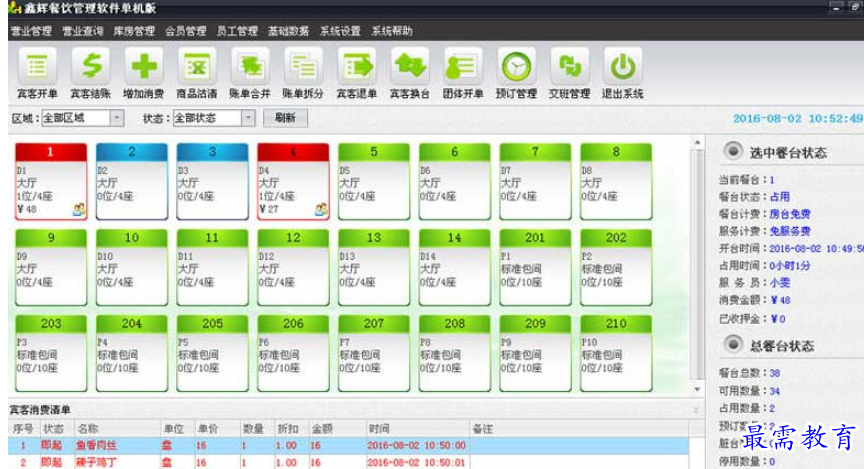Click the guest icon on table 4 card

pyautogui.click(x=321, y=209)
